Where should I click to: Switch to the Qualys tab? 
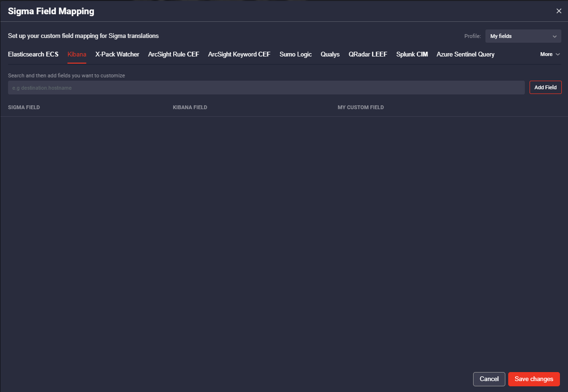coord(330,55)
